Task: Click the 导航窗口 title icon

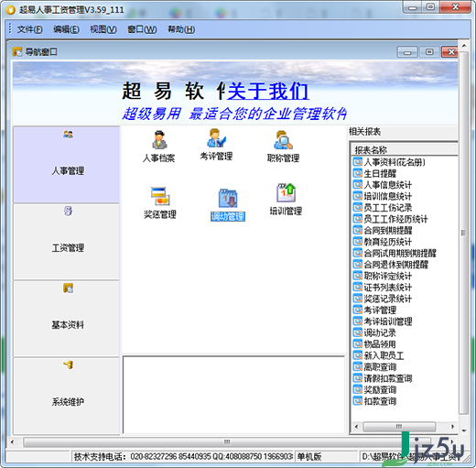Action: pyautogui.click(x=17, y=52)
